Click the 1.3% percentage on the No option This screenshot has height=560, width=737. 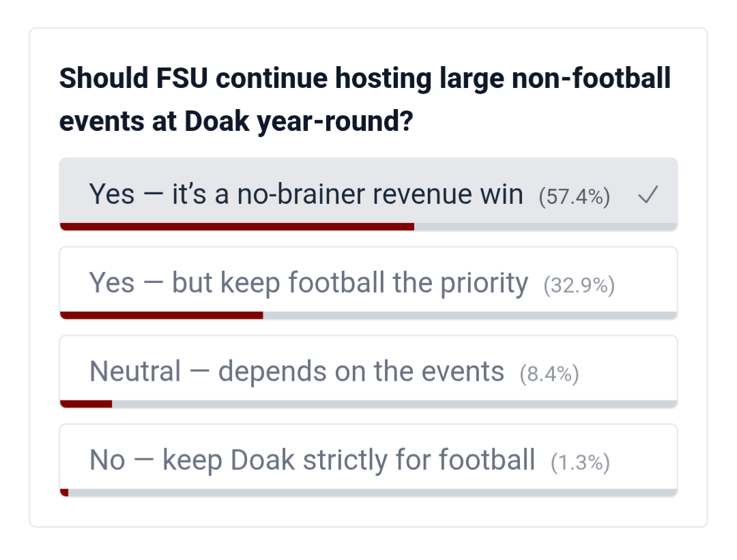coord(579,463)
